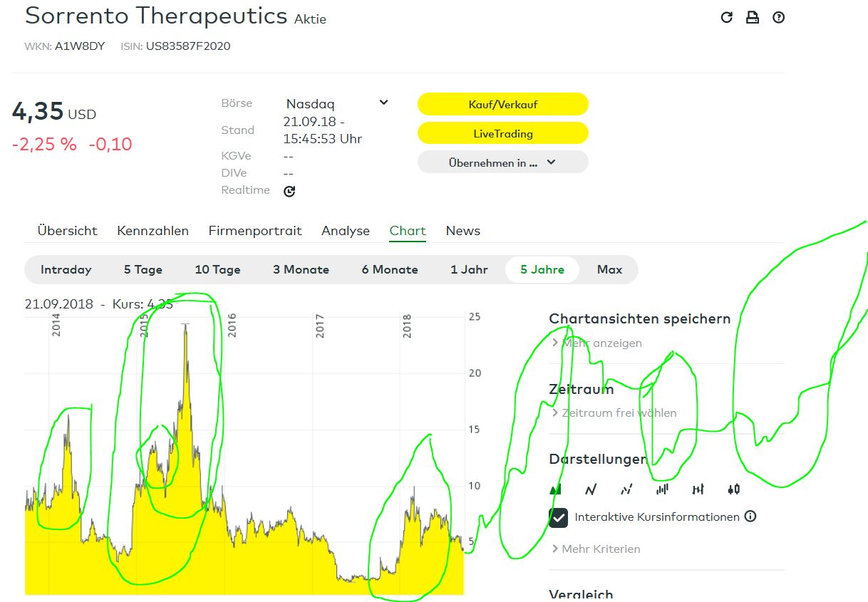868x602 pixels.
Task: Disable Interaktive Kursinformationen checkbox
Action: 559,517
